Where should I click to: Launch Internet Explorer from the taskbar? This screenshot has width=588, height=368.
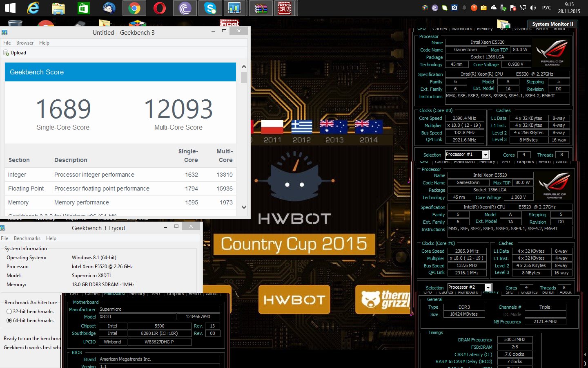[33, 8]
